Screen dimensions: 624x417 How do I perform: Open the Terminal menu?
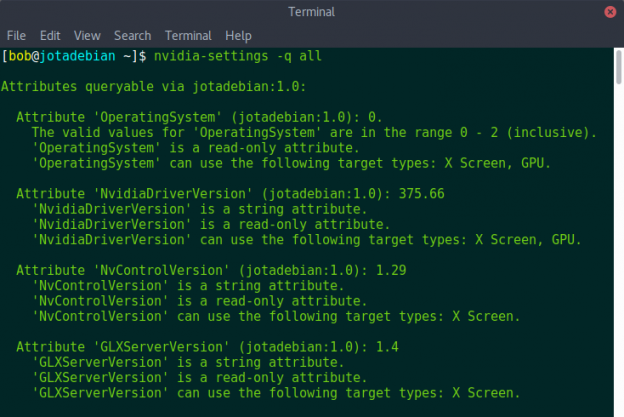pyautogui.click(x=188, y=35)
